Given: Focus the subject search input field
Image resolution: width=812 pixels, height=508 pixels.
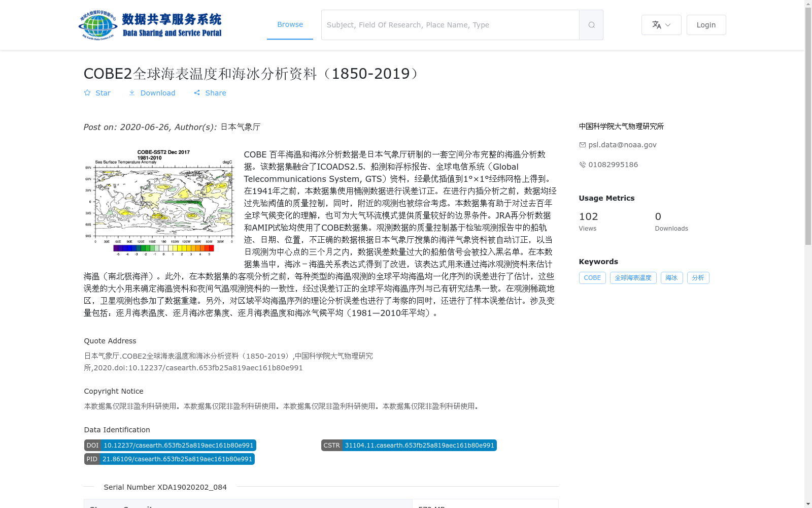Looking at the screenshot, I should pos(450,25).
